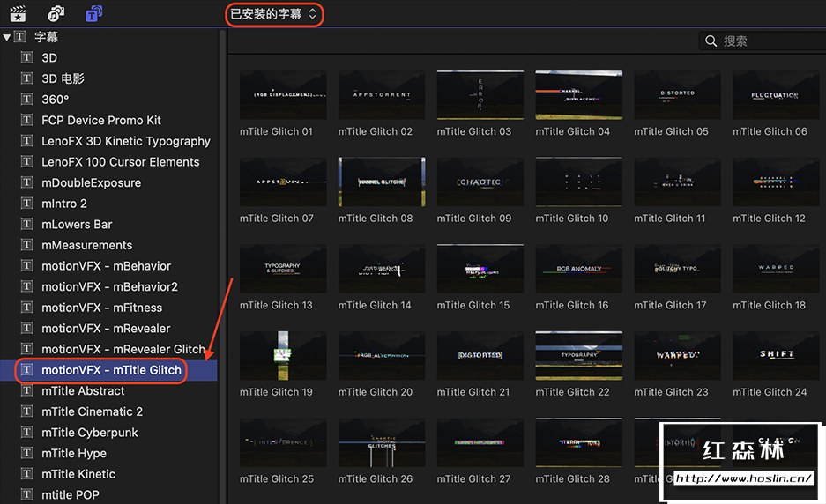Viewport: 826px width, 504px height.
Task: Select motionVFX - mBehavior2 category
Action: tap(108, 286)
